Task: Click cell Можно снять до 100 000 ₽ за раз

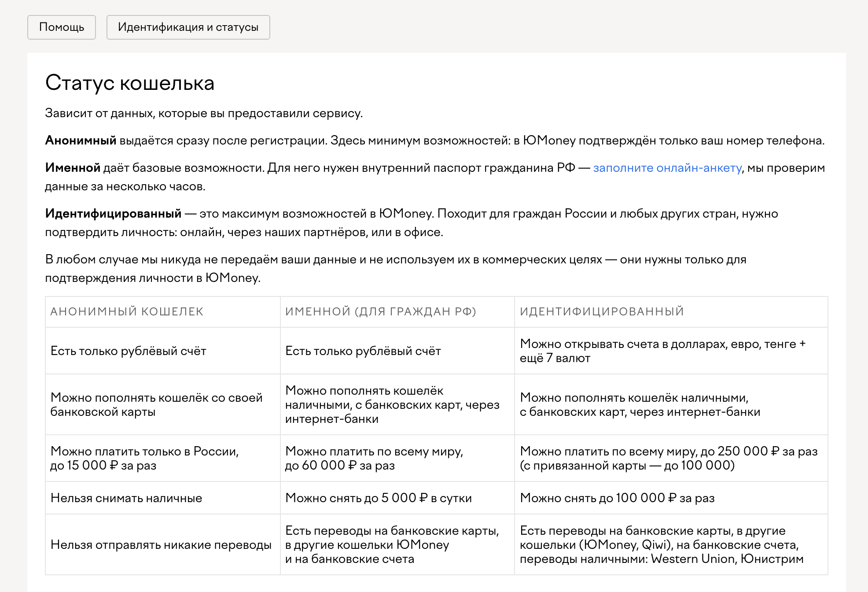Action: (x=671, y=498)
